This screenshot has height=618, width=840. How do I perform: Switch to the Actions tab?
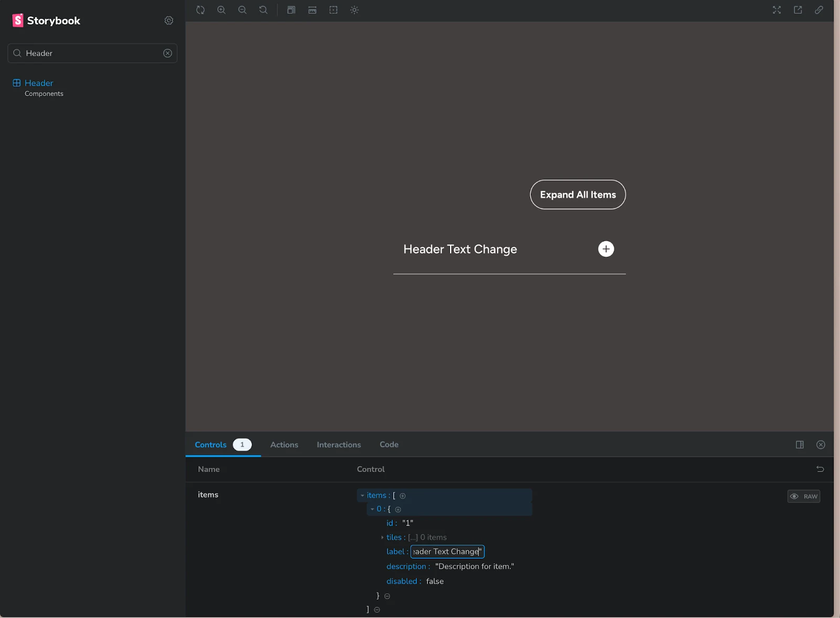(x=284, y=445)
